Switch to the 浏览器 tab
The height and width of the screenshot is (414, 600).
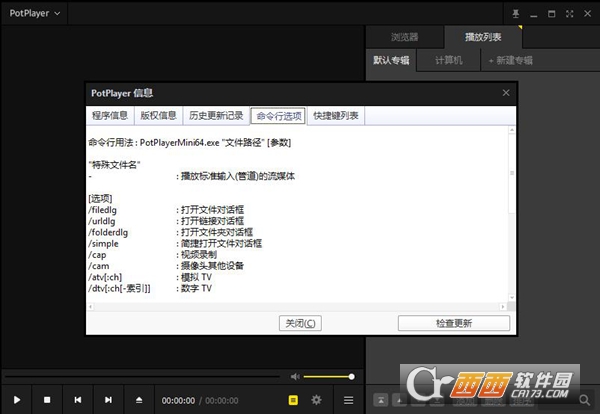coord(405,38)
